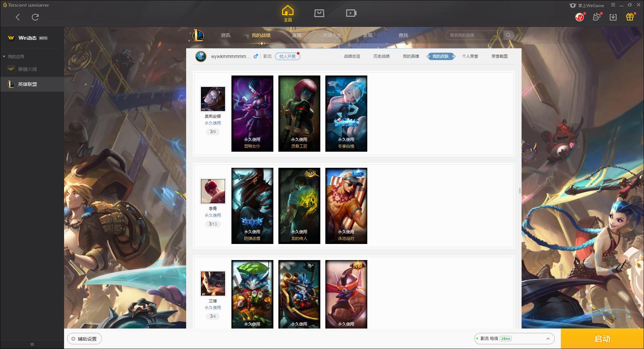Click the League of Legends logo icon
This screenshot has width=644, height=349.
[x=198, y=35]
